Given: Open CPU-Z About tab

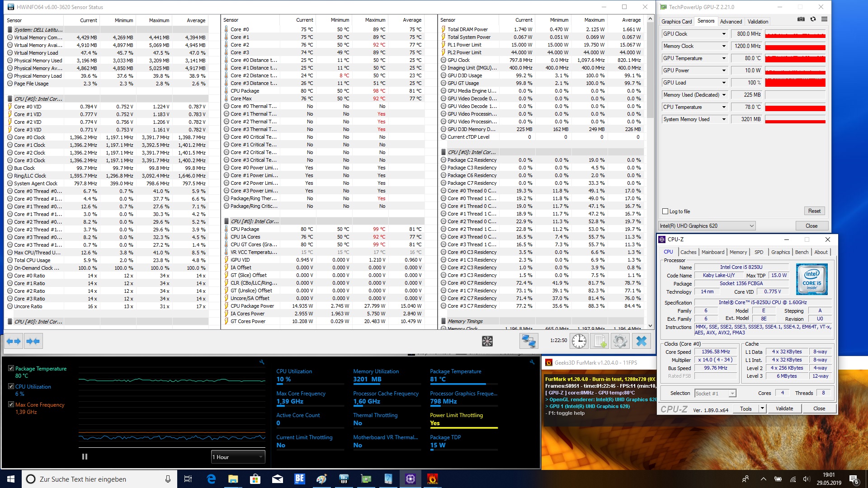Looking at the screenshot, I should click(x=821, y=252).
